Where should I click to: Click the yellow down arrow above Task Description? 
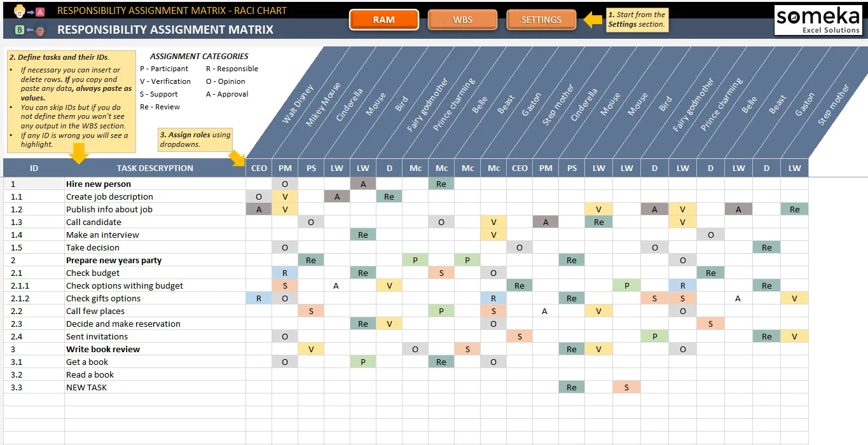click(x=79, y=153)
